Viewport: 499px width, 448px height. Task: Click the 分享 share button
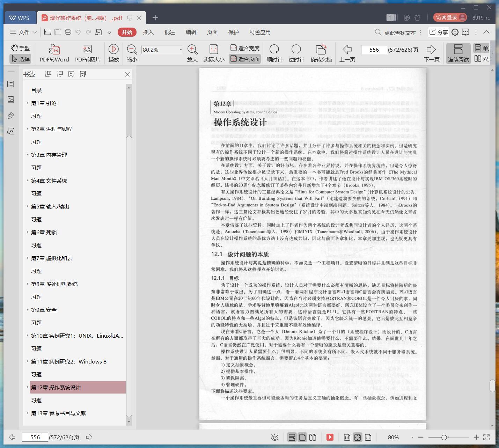[x=438, y=32]
